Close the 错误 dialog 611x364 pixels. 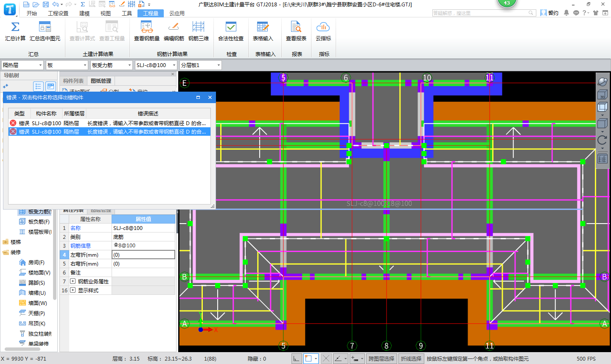(x=210, y=97)
